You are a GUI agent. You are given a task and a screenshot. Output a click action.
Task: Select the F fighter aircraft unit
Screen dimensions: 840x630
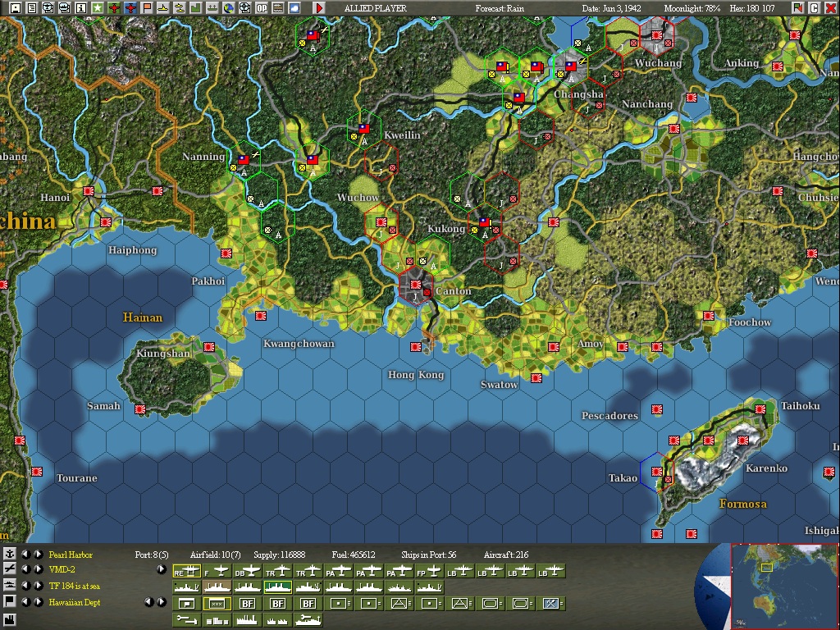tap(217, 572)
